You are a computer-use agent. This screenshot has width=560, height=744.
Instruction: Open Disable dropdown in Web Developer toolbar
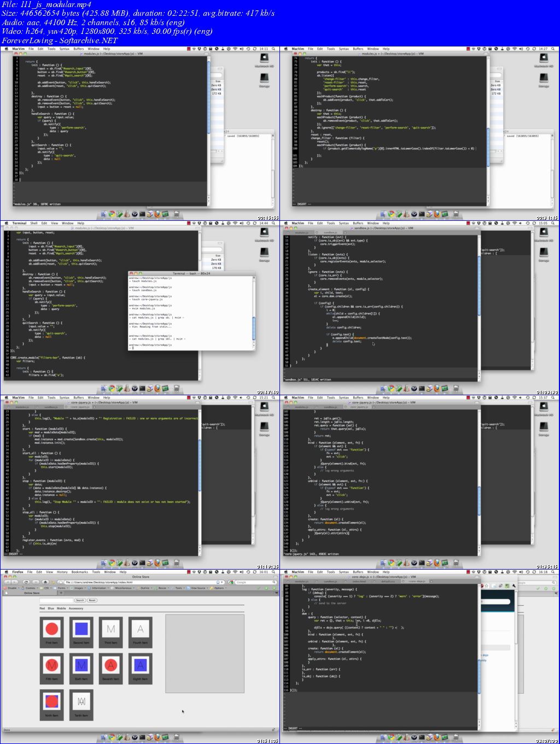pos(12,588)
